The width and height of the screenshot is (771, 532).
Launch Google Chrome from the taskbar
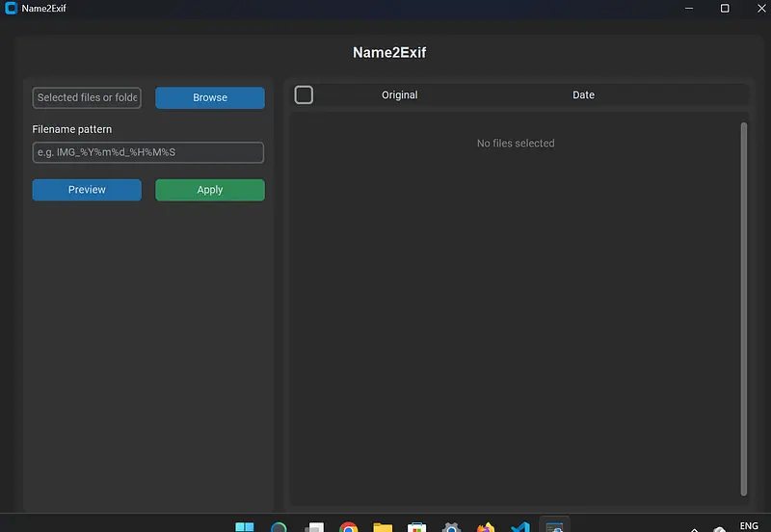tap(349, 526)
